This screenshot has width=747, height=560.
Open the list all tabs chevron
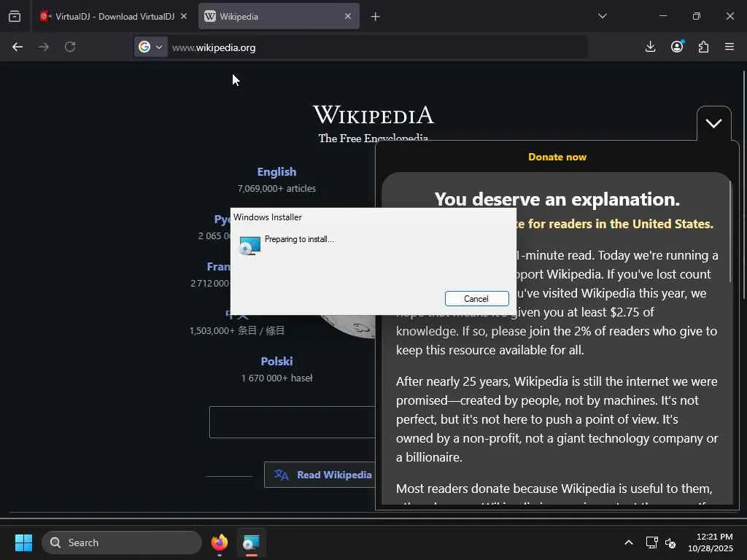[x=602, y=16]
